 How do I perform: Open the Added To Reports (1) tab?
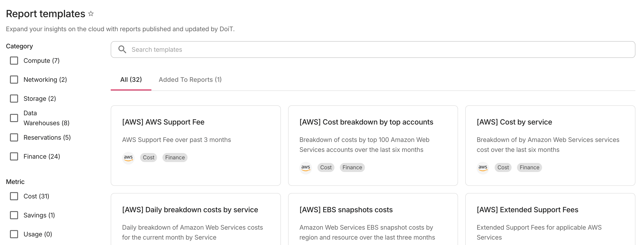(x=190, y=80)
